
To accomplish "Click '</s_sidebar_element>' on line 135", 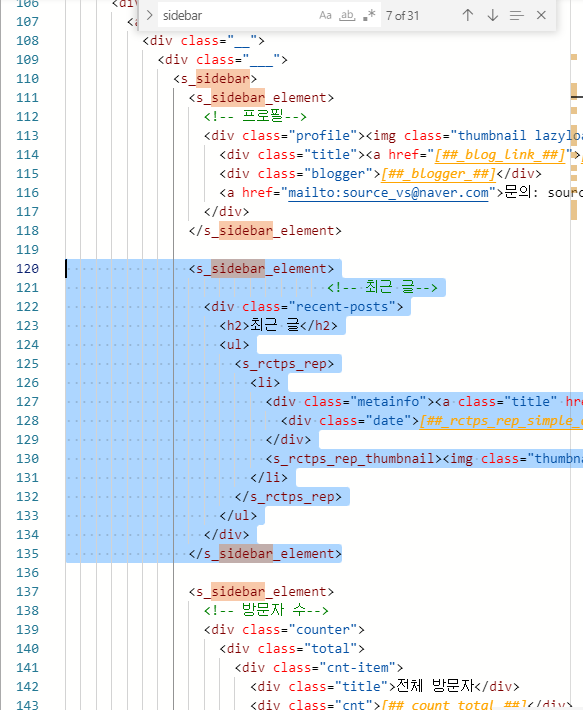I will [x=265, y=554].
